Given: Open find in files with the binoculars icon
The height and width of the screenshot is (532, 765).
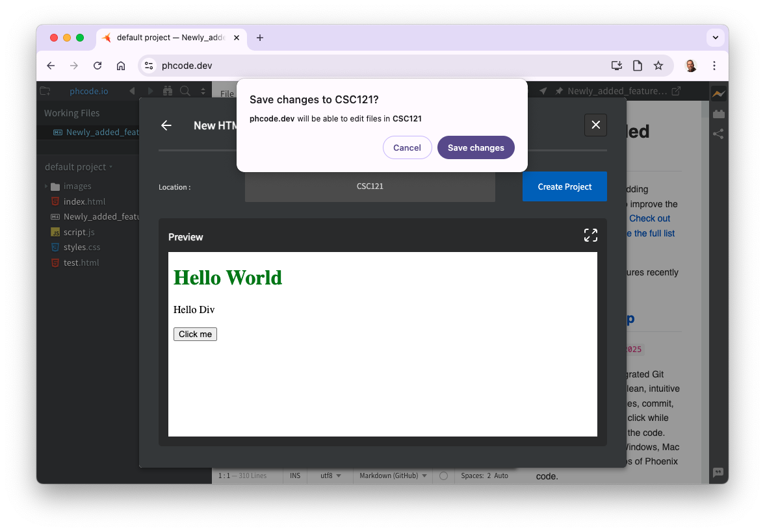Looking at the screenshot, I should coord(168,92).
